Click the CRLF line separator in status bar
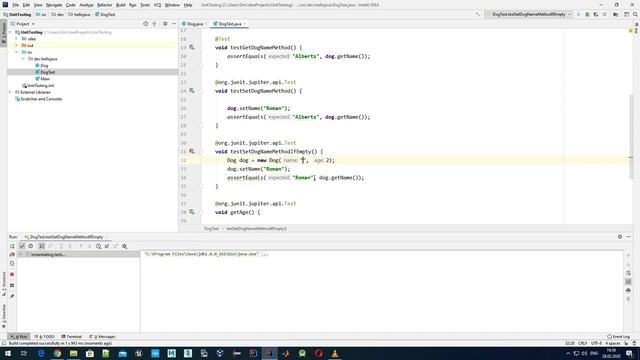The height and width of the screenshot is (360, 640). [582, 343]
